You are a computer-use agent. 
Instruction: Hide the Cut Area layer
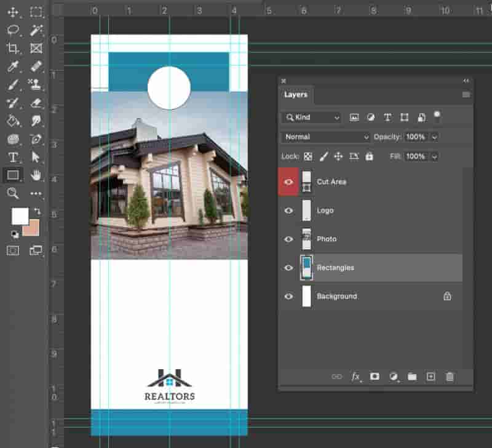(x=288, y=182)
